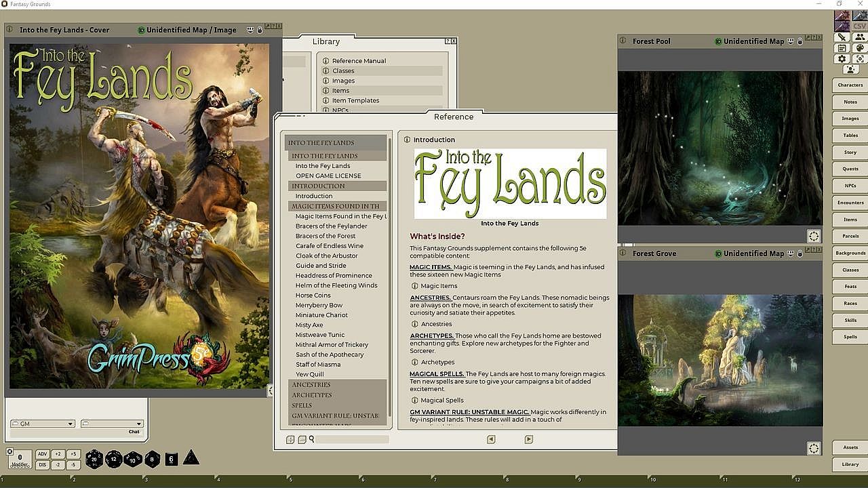
Task: Expand the SPELLS section in Reference
Action: point(337,405)
